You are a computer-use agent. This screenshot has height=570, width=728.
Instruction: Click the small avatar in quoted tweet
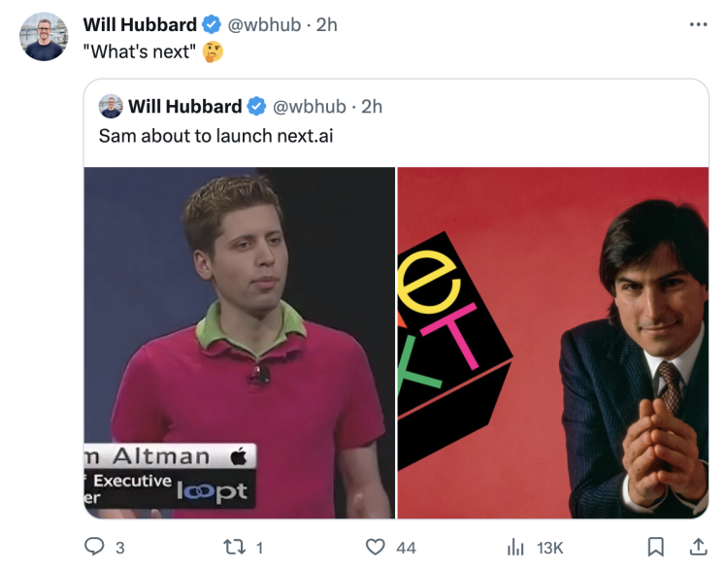pos(111,107)
